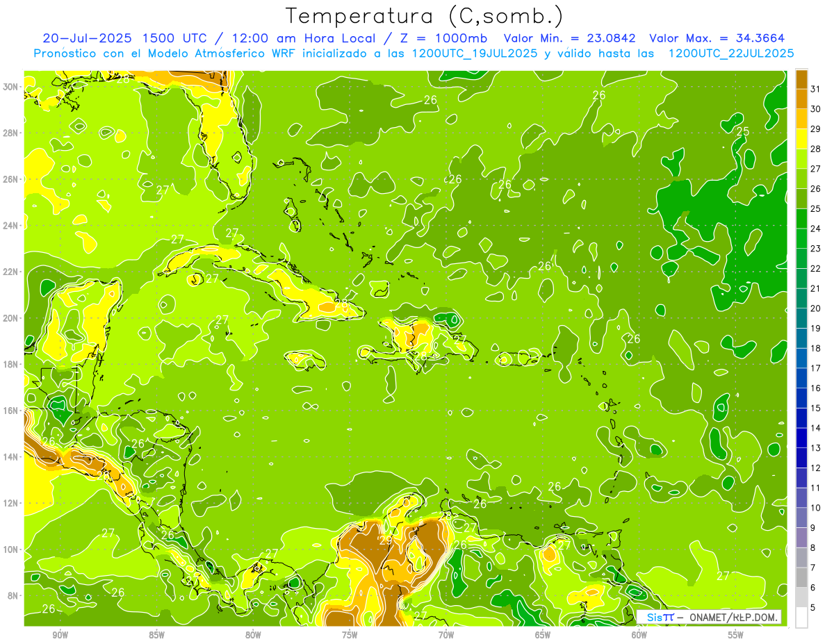Viewport: 834px width, 644px height.
Task: Click the '29' contour label over Venezuela
Action: coord(385,540)
